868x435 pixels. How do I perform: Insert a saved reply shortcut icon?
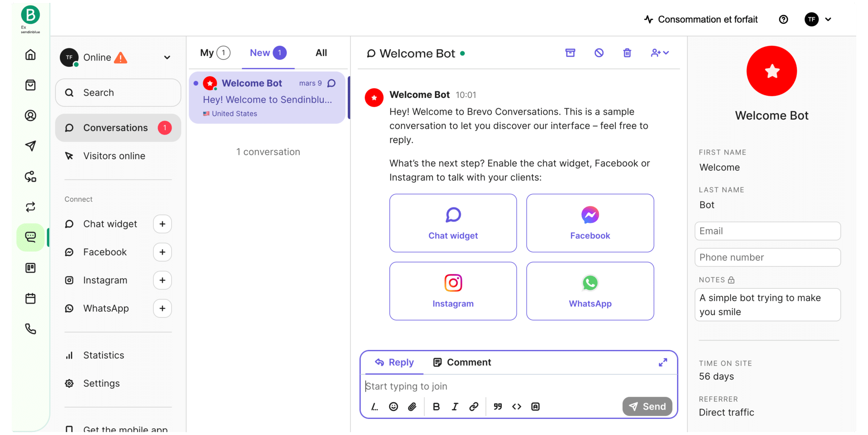point(375,407)
